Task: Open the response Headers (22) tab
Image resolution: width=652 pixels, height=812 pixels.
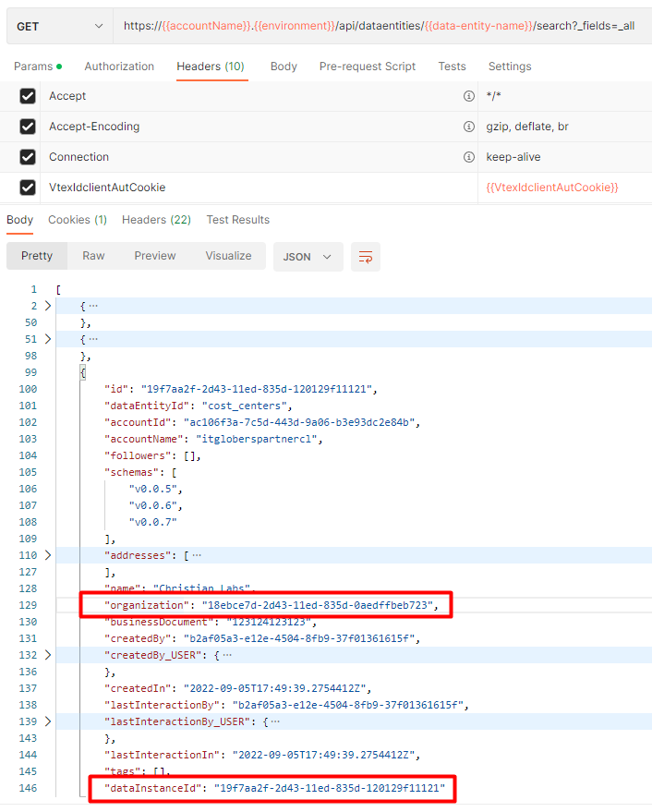Action: (x=156, y=220)
